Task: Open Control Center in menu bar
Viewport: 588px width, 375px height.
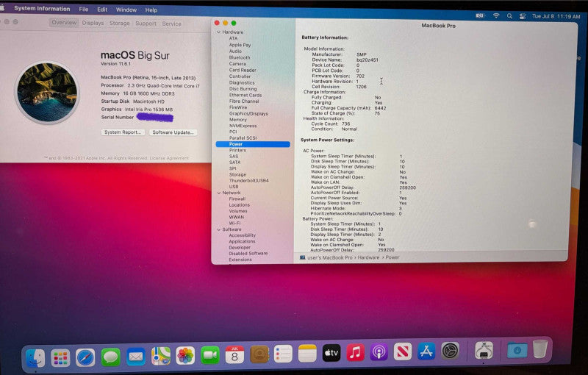Action: click(x=523, y=16)
